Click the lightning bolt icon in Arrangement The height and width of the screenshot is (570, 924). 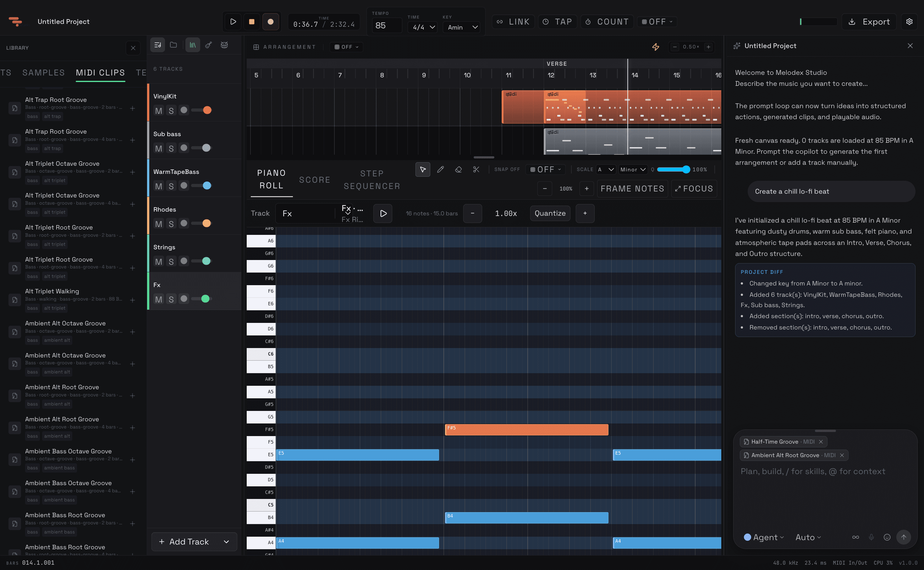(656, 47)
